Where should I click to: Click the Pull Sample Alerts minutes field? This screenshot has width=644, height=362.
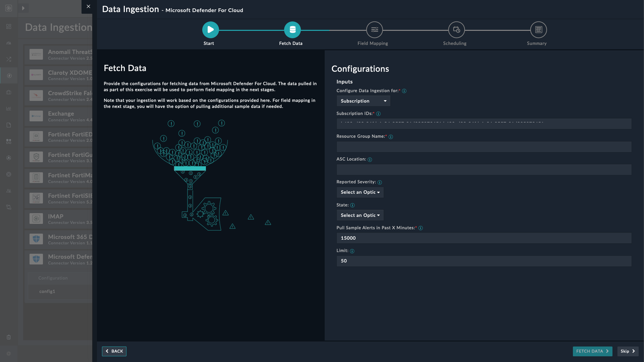[484, 238]
